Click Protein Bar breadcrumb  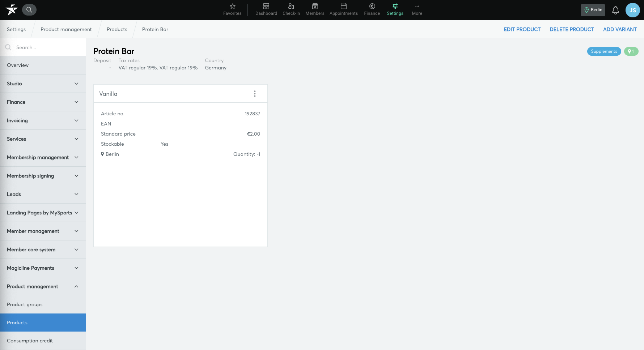click(155, 29)
